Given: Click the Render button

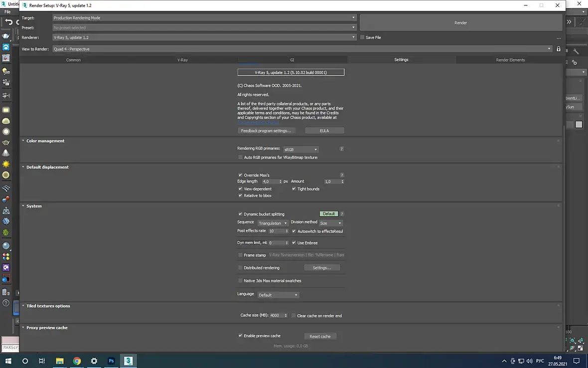Looking at the screenshot, I should pos(460,23).
